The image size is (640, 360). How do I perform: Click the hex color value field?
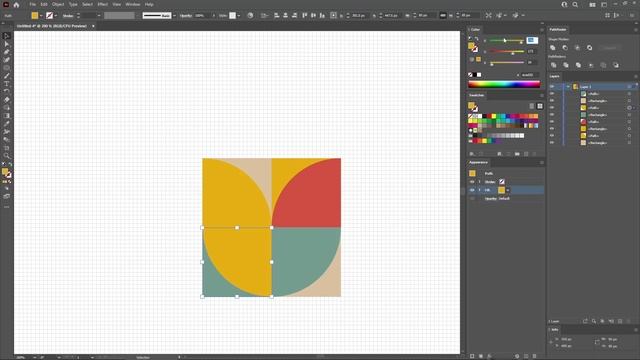tap(529, 75)
